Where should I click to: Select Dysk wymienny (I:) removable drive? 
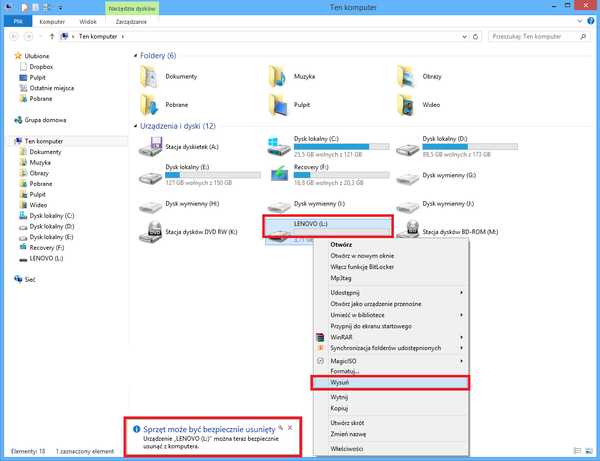coord(306,204)
